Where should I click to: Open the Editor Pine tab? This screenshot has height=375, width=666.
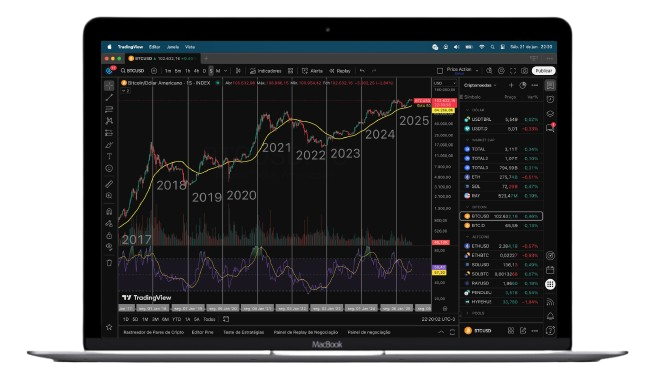[x=203, y=332]
